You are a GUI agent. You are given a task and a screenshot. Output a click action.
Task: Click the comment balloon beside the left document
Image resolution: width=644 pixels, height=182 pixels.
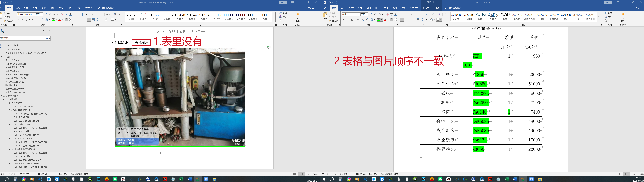coord(269,47)
